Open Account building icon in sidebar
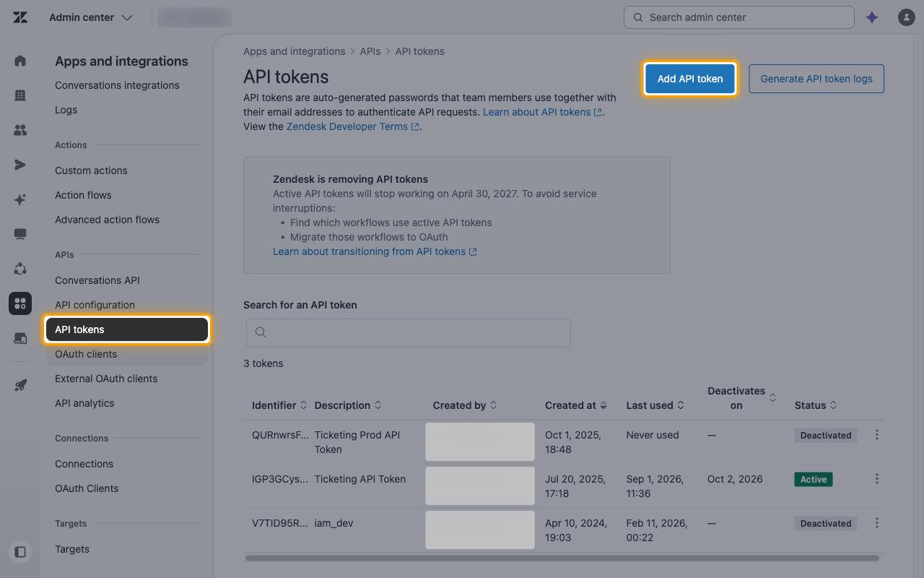Screen dimensions: 924x578 pos(20,95)
